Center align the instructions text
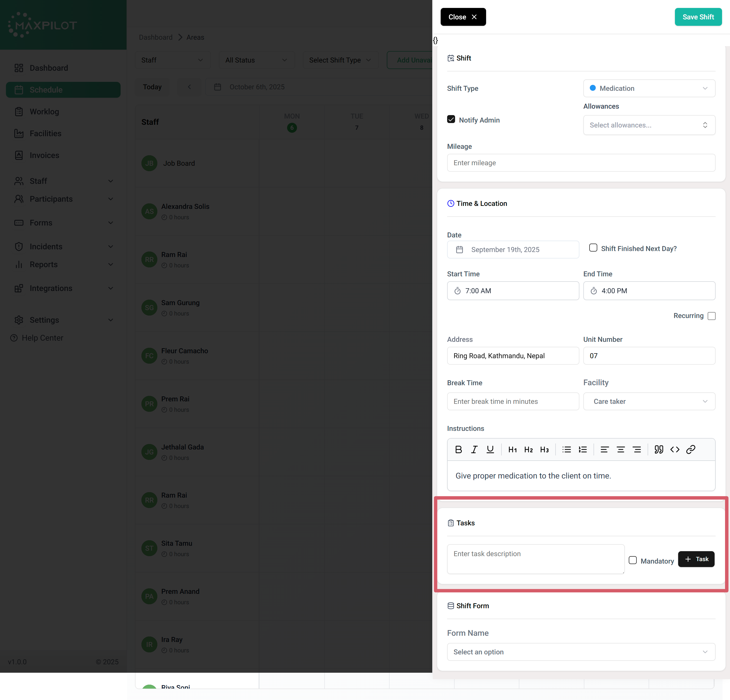The width and height of the screenshot is (730, 700). click(x=621, y=449)
